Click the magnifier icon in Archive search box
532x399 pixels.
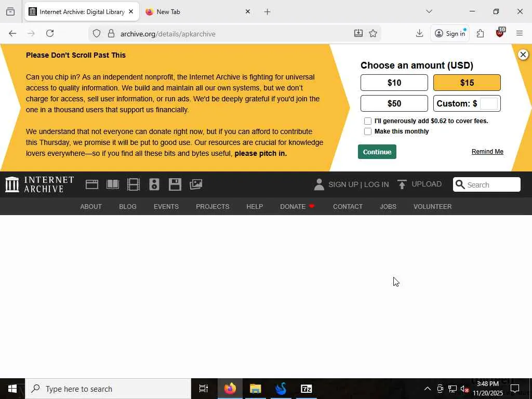460,184
